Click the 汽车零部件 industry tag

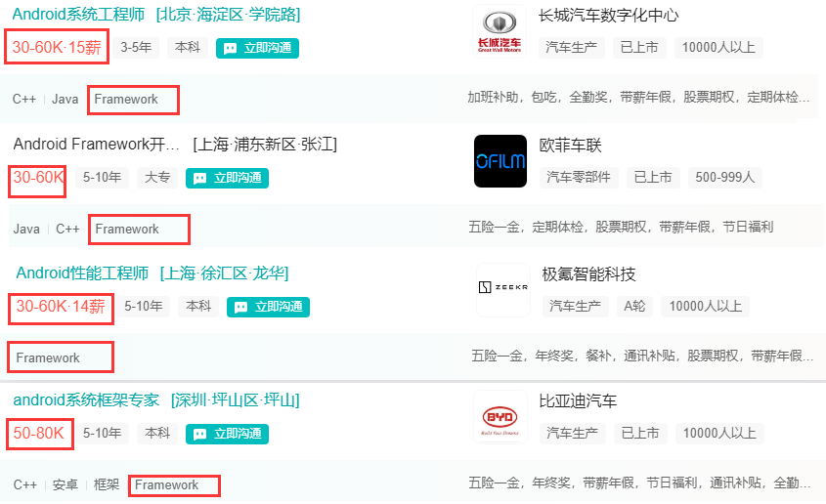pyautogui.click(x=579, y=178)
